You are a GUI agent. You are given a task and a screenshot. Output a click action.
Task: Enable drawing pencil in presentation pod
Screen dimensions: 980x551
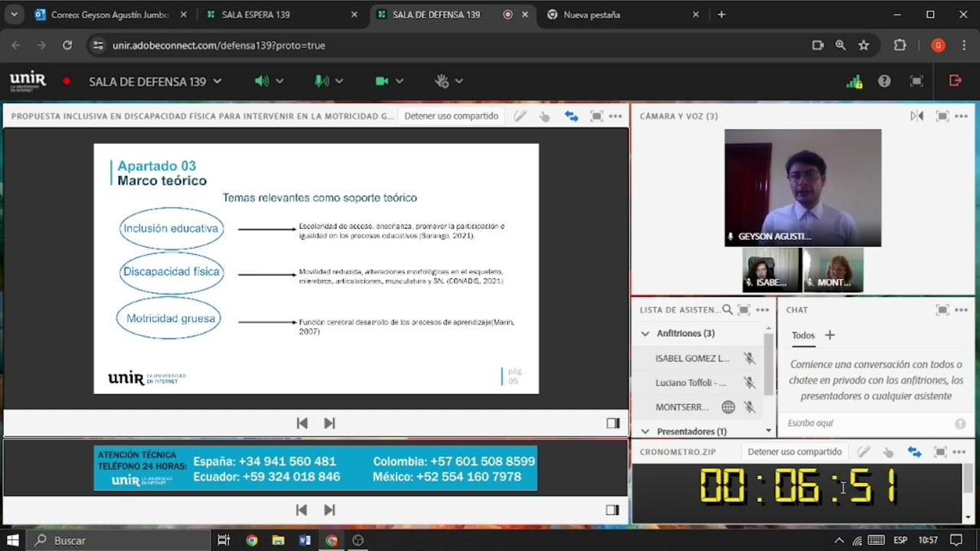[520, 116]
